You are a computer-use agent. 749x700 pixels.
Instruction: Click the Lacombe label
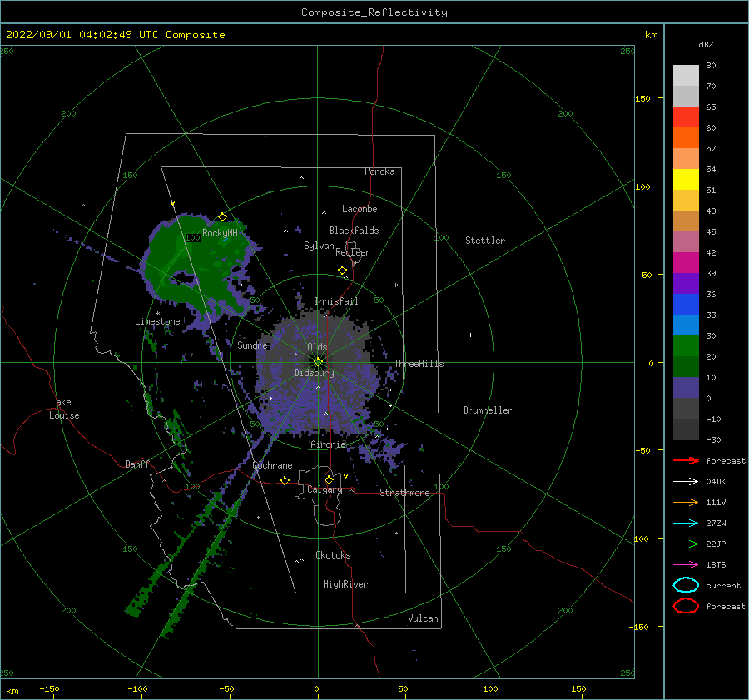(360, 209)
